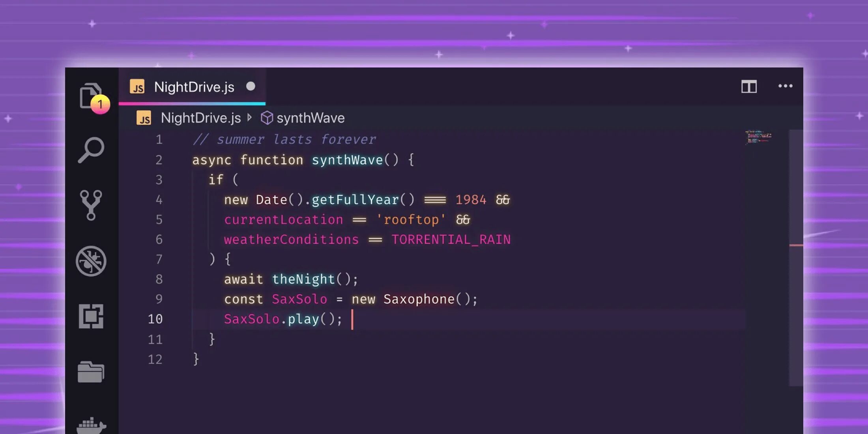This screenshot has width=868, height=434.
Task: Select the NightDrive.js editor tab
Action: (x=194, y=87)
